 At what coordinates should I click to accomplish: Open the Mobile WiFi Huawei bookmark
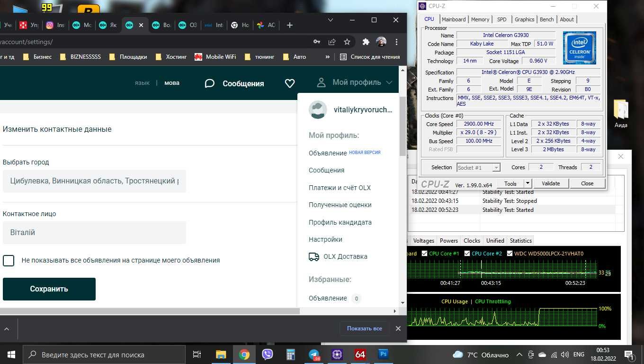(x=215, y=57)
